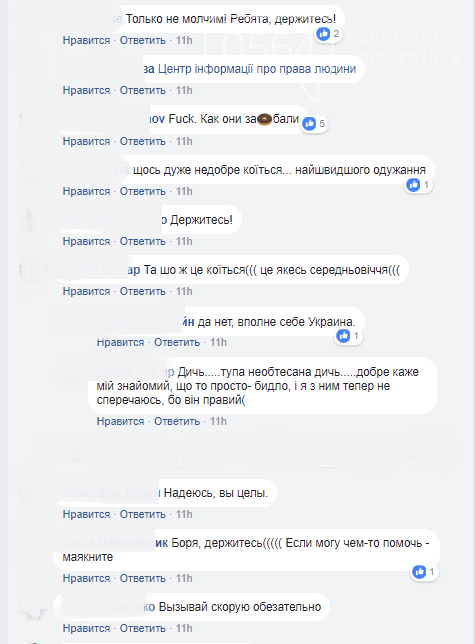Like the 'Дичь.....тупа необтесана дичь' reply
The image size is (475, 644).
(x=120, y=421)
